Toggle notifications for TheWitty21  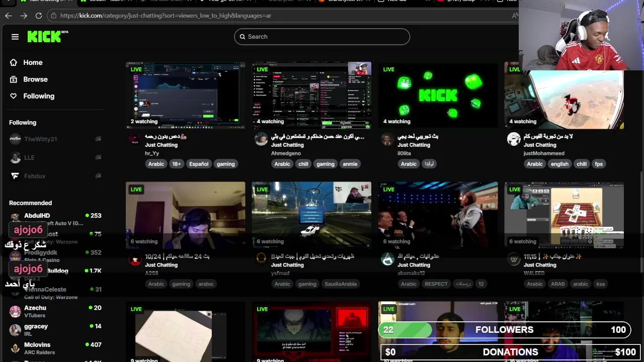pos(98,139)
